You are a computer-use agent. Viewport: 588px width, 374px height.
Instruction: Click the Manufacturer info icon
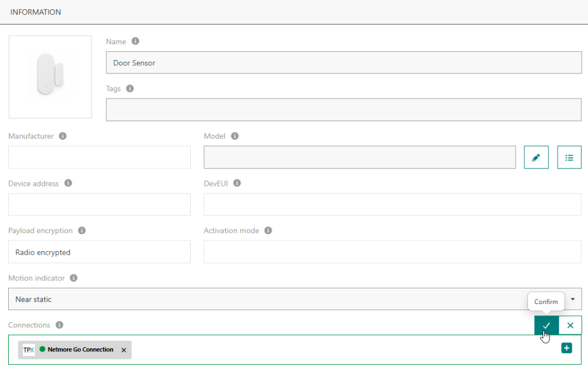(62, 136)
